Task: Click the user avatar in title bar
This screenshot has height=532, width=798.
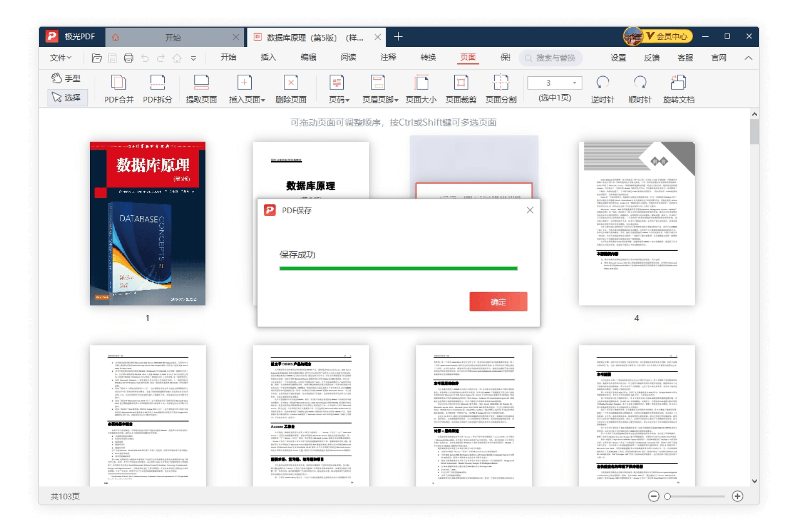Action: point(633,36)
